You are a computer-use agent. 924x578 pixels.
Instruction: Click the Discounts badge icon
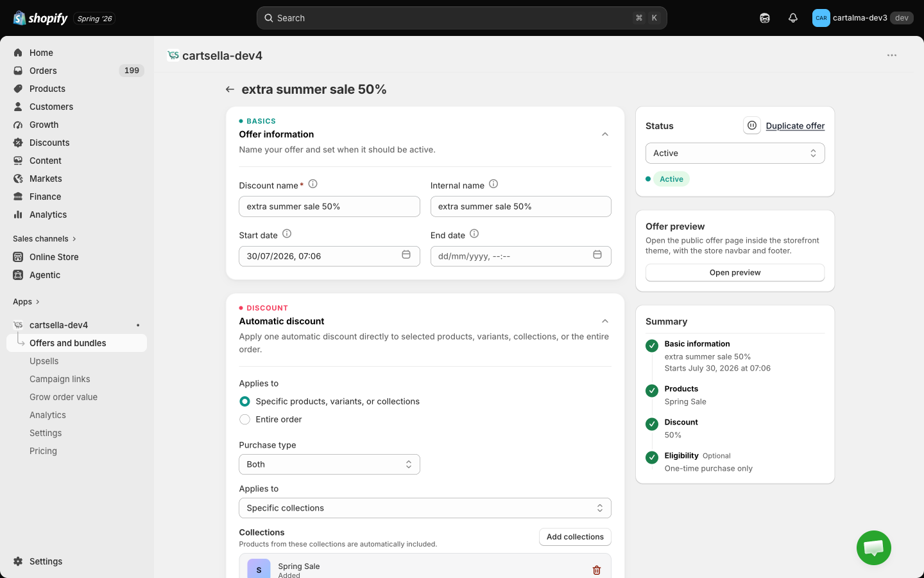pyautogui.click(x=18, y=143)
